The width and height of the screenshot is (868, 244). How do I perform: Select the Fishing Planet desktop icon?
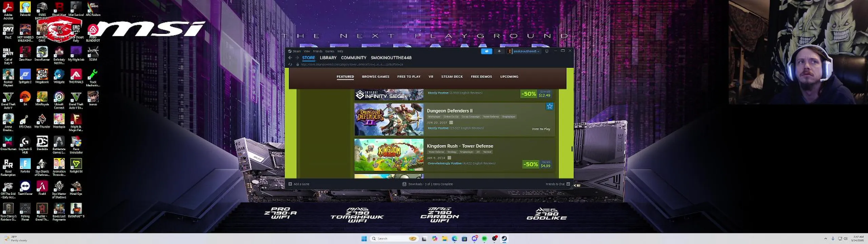pos(25,212)
